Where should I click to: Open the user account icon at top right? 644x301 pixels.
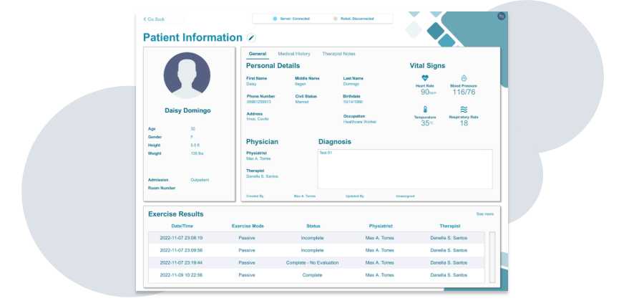tap(501, 16)
